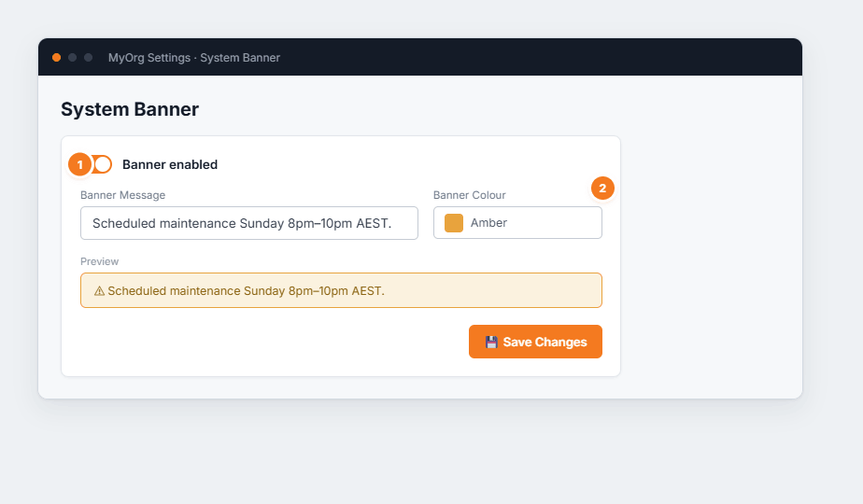Toggle the Banner enabled switch
863x504 pixels.
click(x=97, y=164)
